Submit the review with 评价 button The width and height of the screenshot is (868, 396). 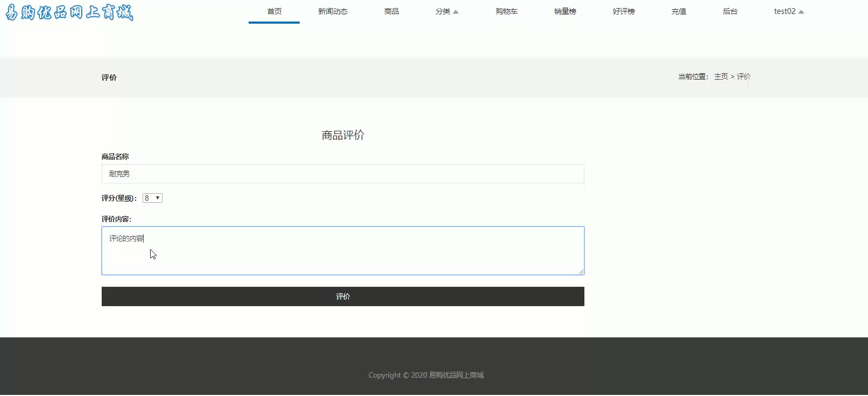pos(343,296)
